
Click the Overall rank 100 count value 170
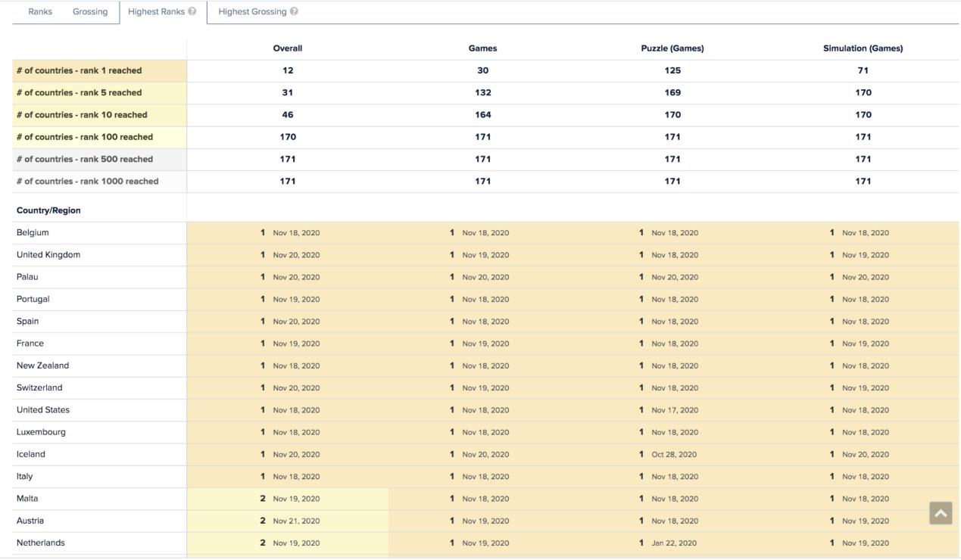click(288, 137)
